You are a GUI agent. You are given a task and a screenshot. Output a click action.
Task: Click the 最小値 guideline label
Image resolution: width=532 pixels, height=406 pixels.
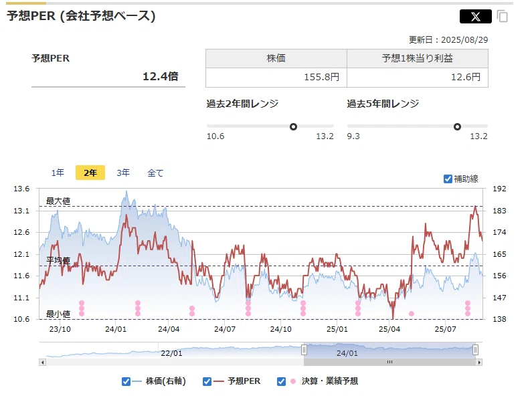(x=58, y=314)
